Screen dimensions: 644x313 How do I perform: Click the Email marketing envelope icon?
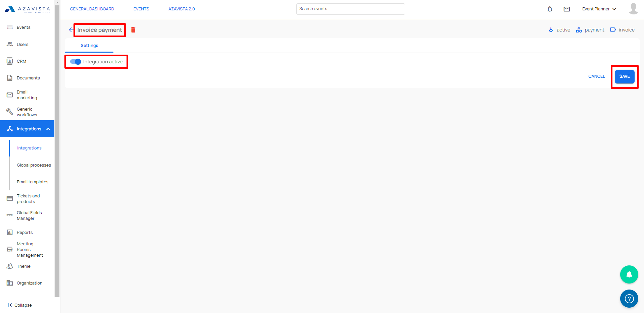(x=10, y=95)
